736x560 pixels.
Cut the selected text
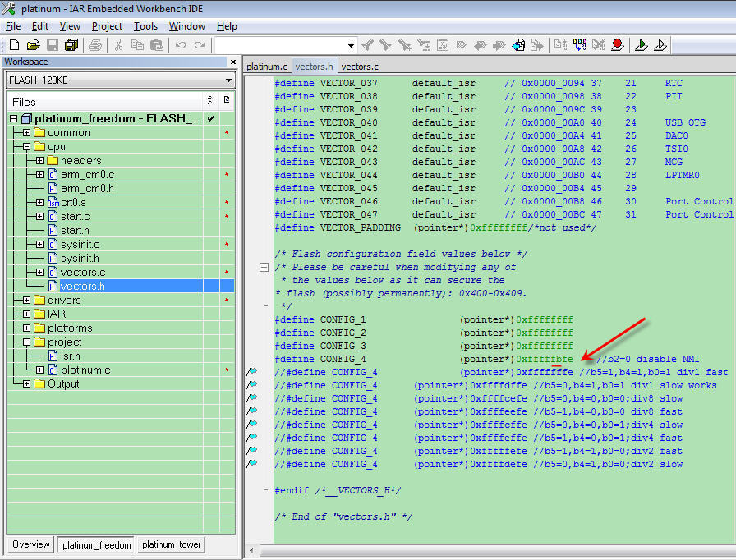point(119,45)
